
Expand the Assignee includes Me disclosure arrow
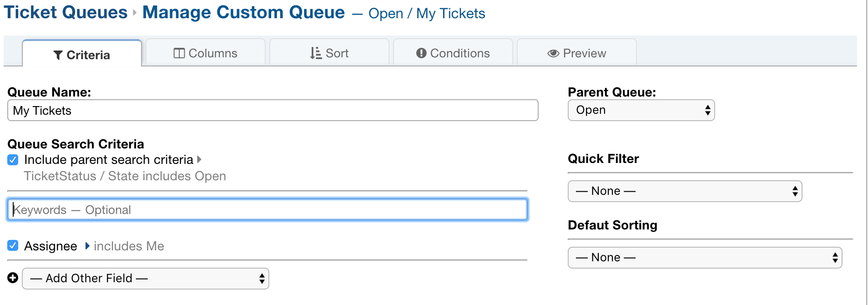coord(87,246)
